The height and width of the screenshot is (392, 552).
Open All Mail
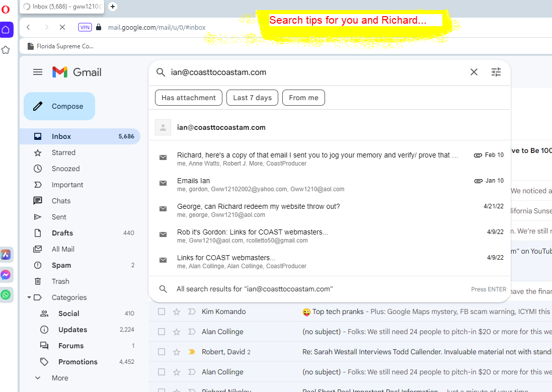[x=80, y=249]
